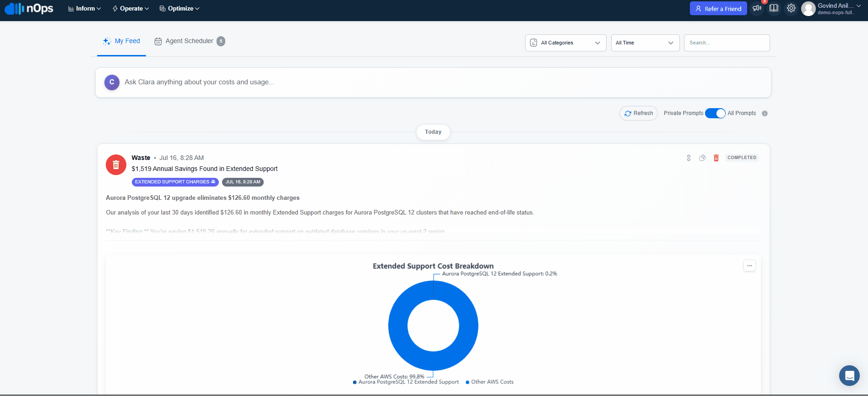This screenshot has width=868, height=396.
Task: Click the Agent Scheduler count badge
Action: click(x=221, y=41)
